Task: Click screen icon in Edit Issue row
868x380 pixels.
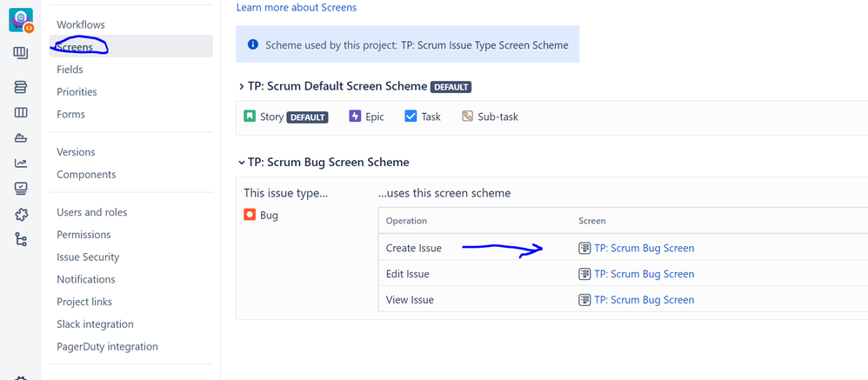Action: pyautogui.click(x=584, y=274)
